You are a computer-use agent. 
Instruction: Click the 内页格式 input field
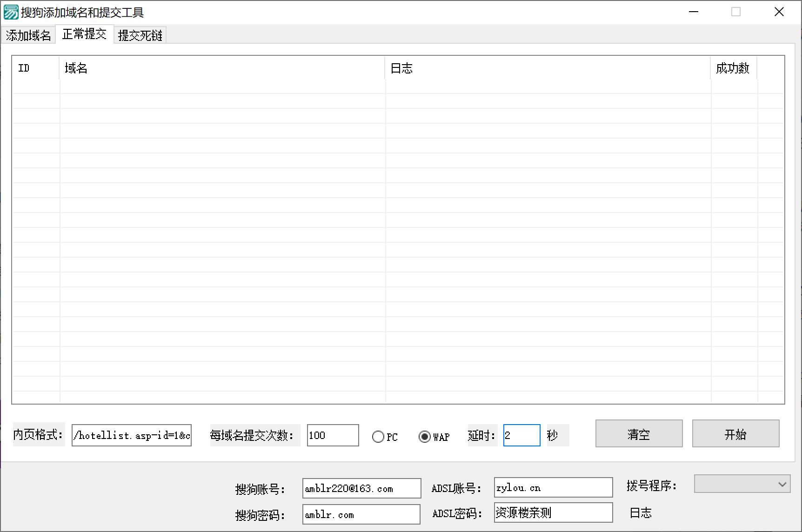coord(132,435)
